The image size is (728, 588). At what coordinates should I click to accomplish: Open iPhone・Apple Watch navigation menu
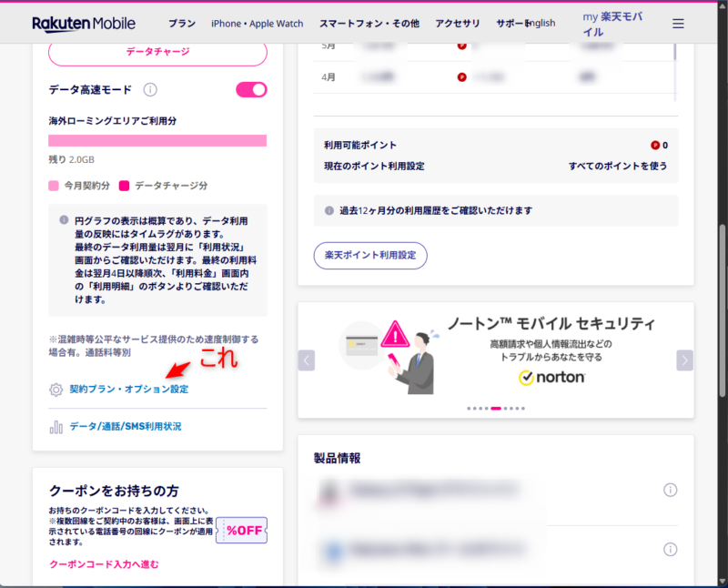[258, 24]
